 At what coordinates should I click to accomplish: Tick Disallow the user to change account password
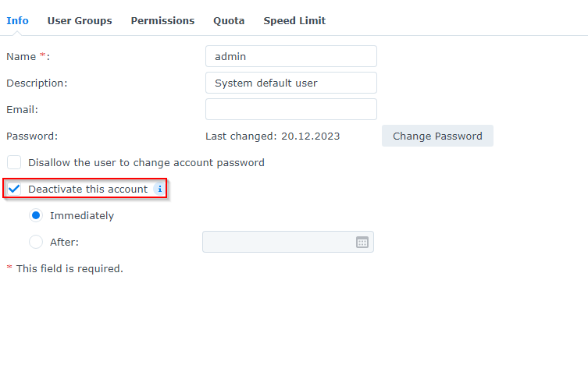point(14,162)
